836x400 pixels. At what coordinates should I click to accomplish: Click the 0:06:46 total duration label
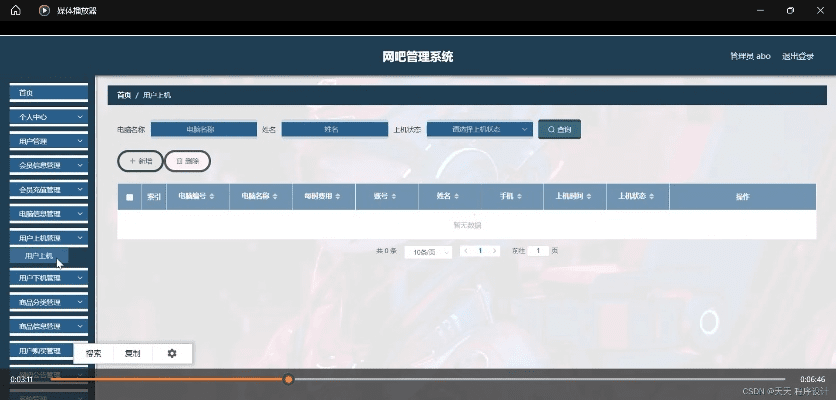click(813, 379)
